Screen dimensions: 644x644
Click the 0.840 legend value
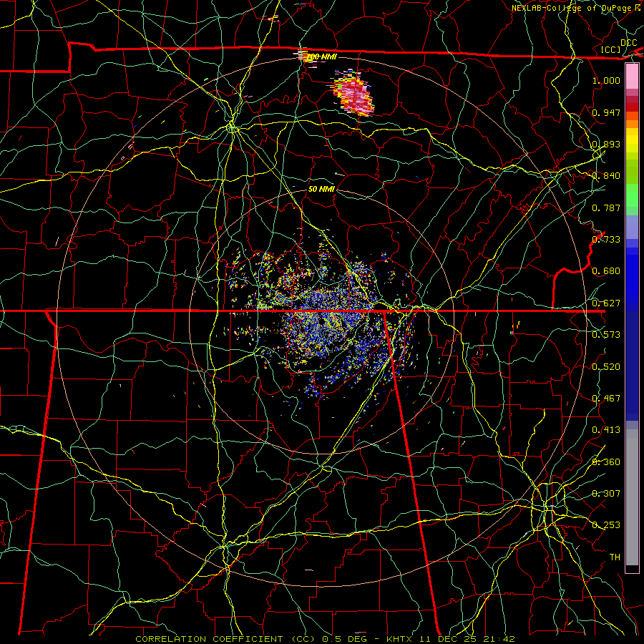coord(606,176)
